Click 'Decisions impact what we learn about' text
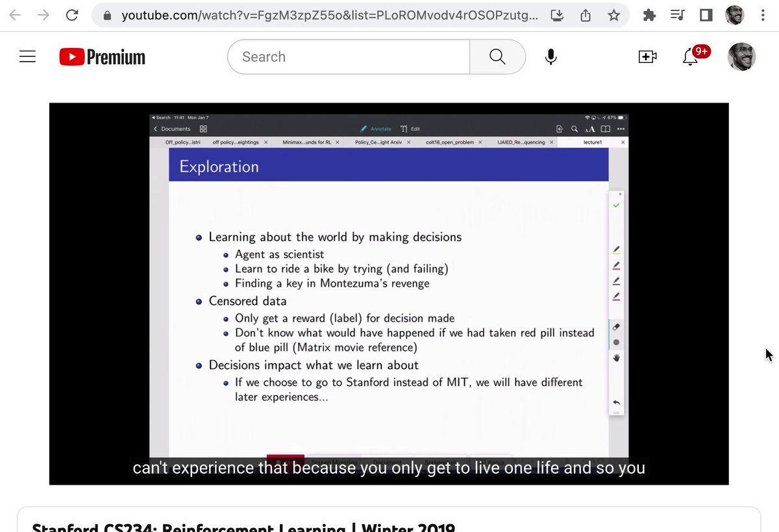779x532 pixels. (x=314, y=365)
